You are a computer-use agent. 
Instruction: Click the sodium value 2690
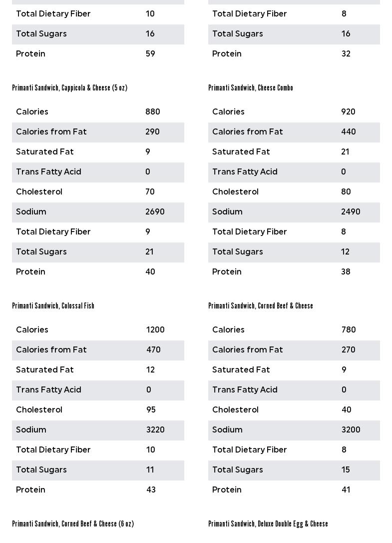(x=155, y=212)
